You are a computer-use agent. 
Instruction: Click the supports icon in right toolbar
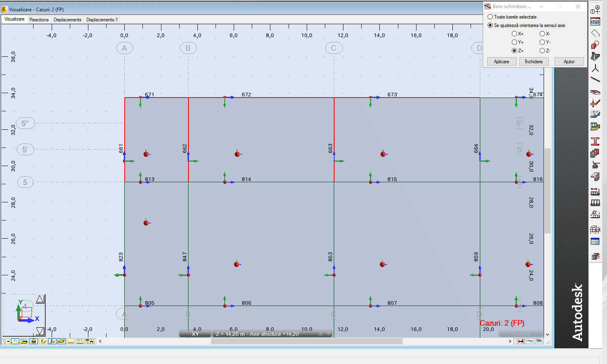click(x=595, y=165)
